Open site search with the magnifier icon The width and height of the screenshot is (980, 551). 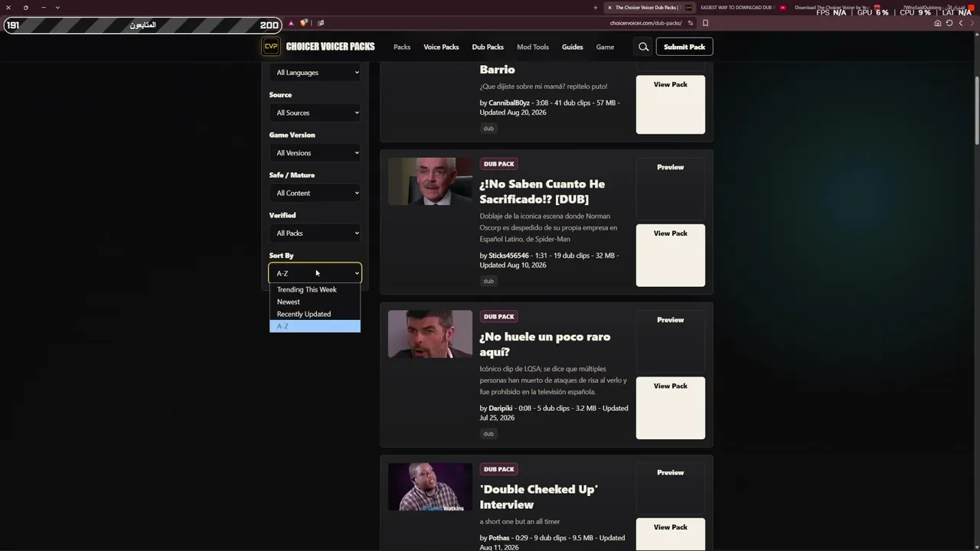(x=644, y=47)
